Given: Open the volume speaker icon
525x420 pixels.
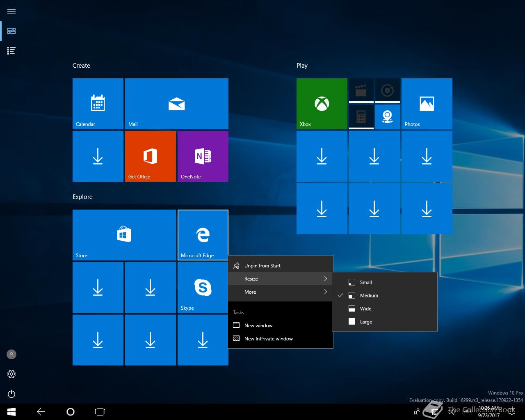Looking at the screenshot, I should 451,412.
